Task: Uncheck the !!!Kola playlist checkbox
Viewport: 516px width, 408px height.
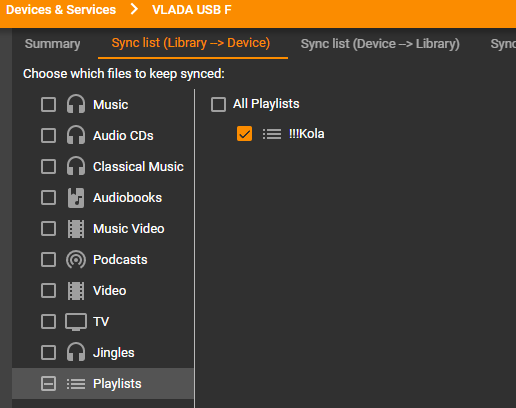Action: [x=244, y=134]
